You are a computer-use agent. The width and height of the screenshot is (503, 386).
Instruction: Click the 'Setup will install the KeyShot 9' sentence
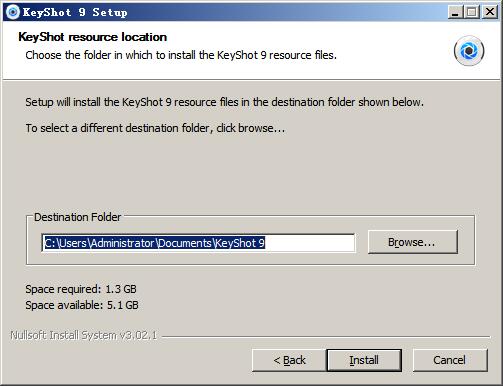(225, 102)
